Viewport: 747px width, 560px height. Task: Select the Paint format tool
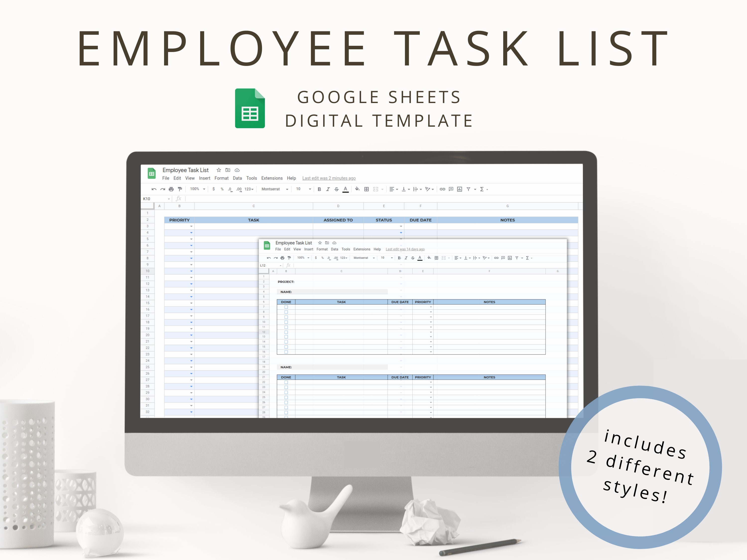(x=180, y=189)
